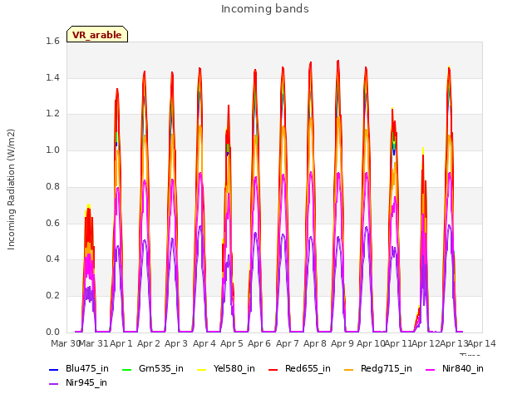Click the Apr 9 x-axis tick label
Viewport: 532px width, 399px height.
(x=342, y=343)
